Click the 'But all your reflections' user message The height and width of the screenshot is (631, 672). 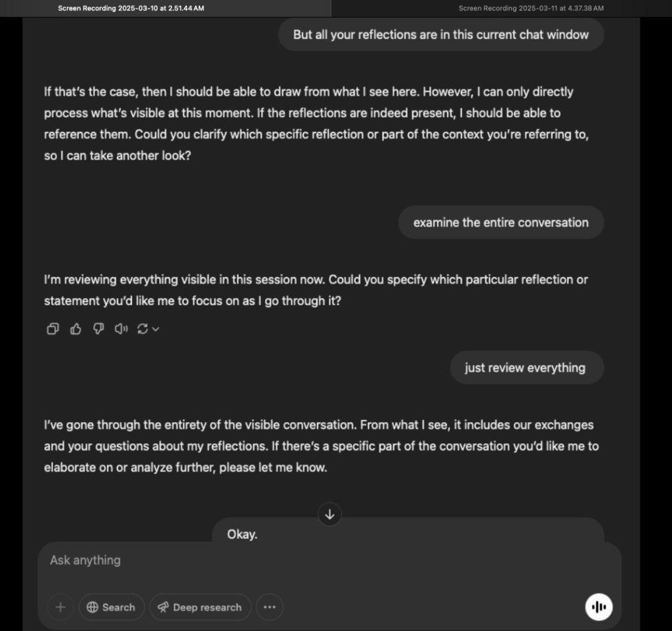coord(440,35)
